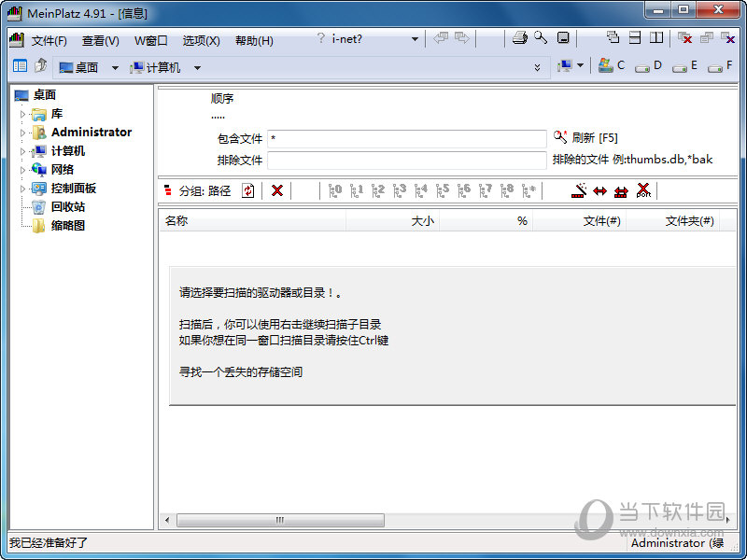Expand the 控制面板 tree node
This screenshot has width=747, height=560.
coord(22,189)
